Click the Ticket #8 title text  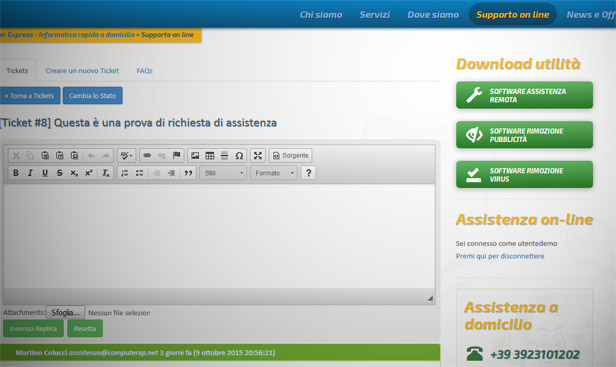coord(138,123)
